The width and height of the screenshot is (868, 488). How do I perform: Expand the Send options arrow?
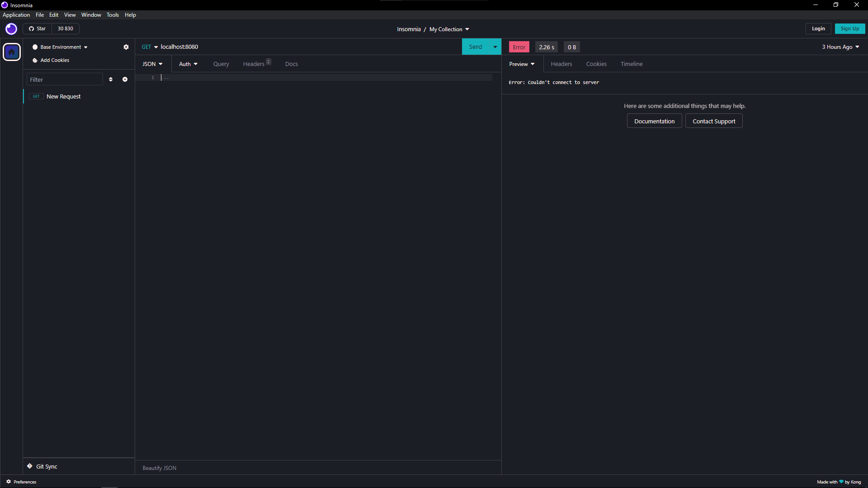pos(495,47)
